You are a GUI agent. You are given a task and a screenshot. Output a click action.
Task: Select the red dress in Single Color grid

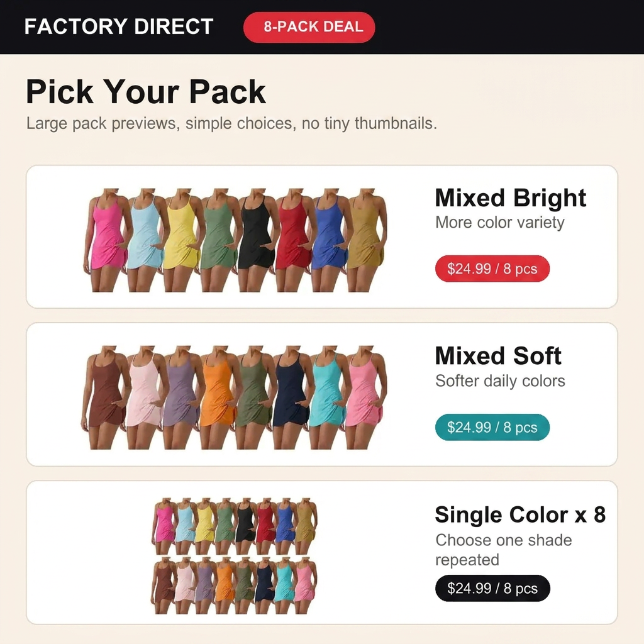tap(265, 526)
